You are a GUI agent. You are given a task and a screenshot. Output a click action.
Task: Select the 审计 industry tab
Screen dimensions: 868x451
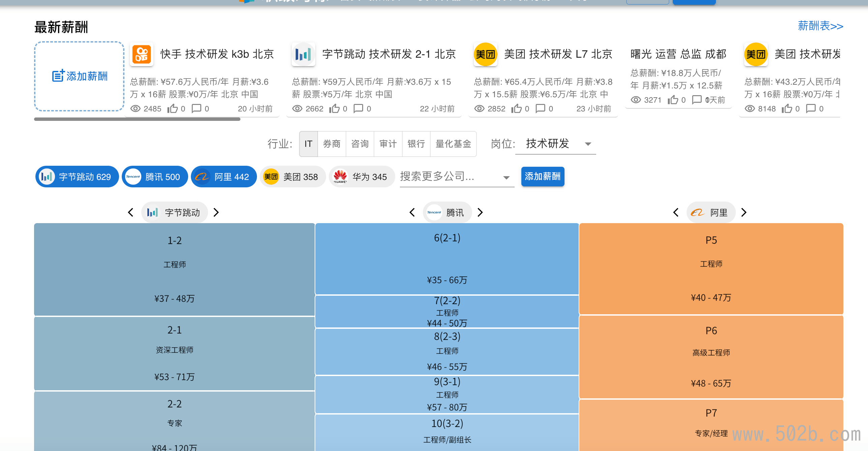click(388, 144)
